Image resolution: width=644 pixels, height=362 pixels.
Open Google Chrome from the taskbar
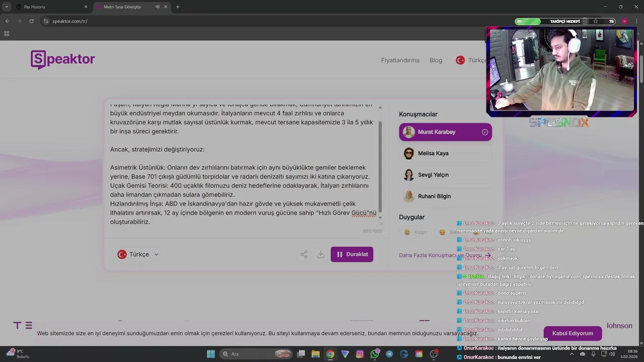coord(330,354)
